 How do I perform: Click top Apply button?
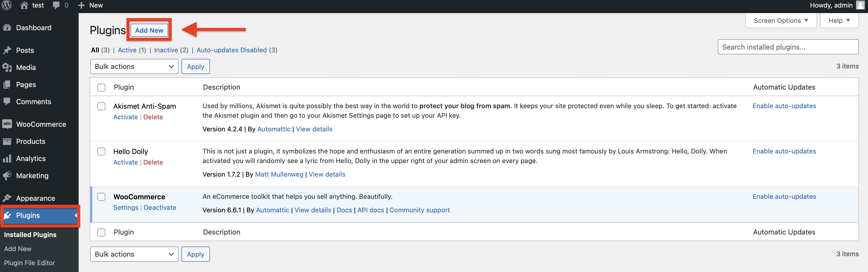pos(195,67)
